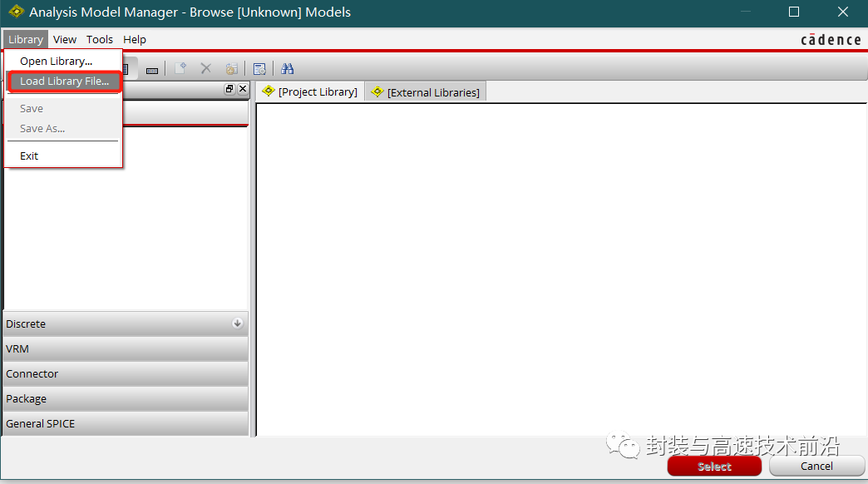
Task: Switch to the [Project Library] tab
Action: [311, 92]
